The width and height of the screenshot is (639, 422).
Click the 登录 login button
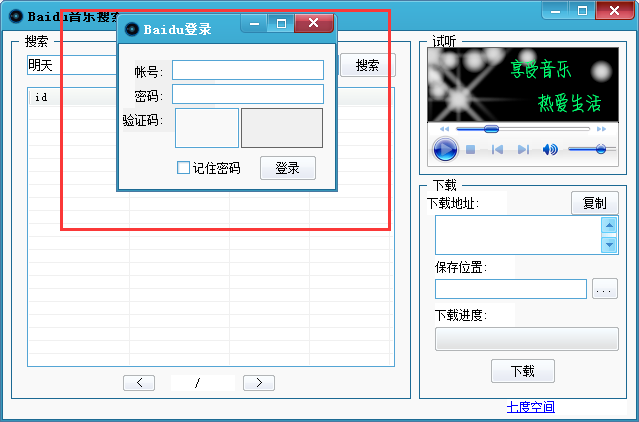click(x=288, y=168)
